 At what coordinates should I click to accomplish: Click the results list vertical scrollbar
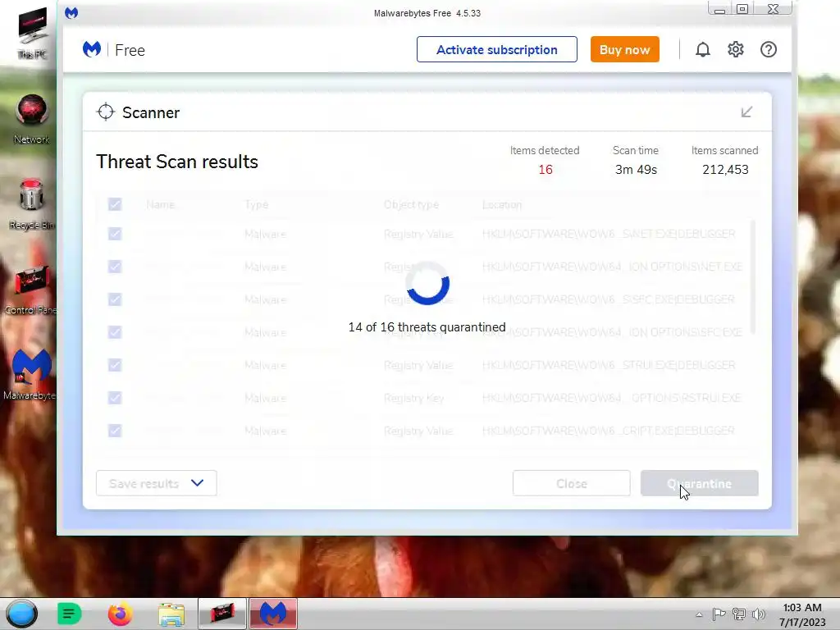753,277
